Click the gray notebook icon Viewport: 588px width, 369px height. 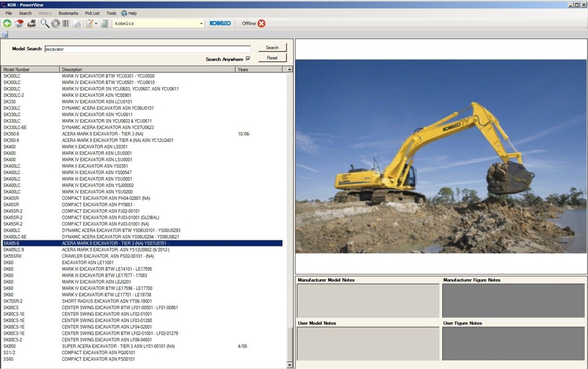(x=105, y=23)
